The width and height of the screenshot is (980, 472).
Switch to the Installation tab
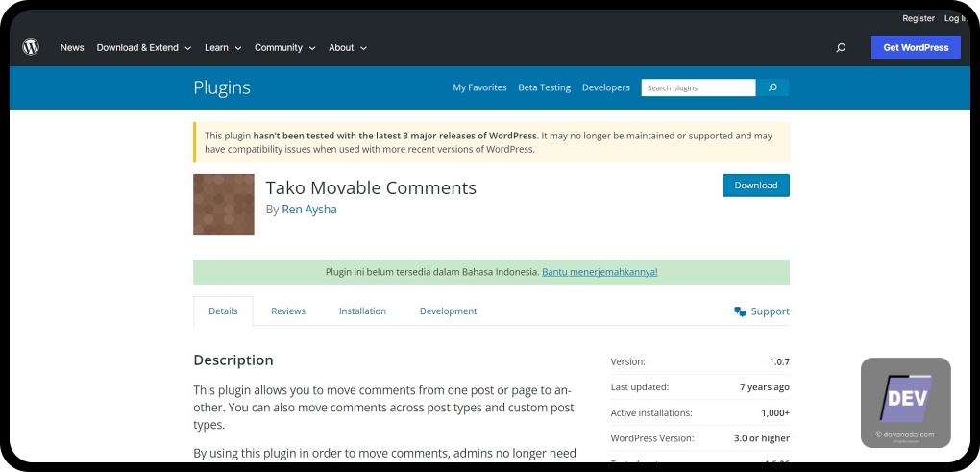pyautogui.click(x=362, y=311)
